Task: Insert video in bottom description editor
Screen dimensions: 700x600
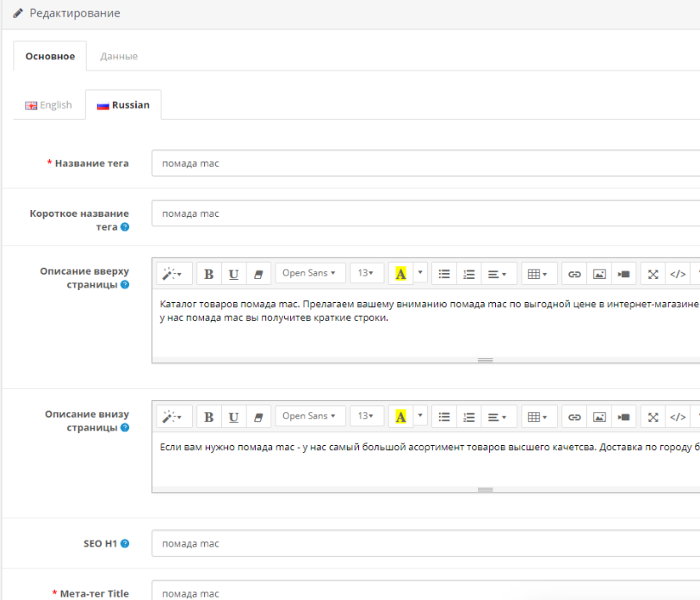Action: [x=624, y=417]
